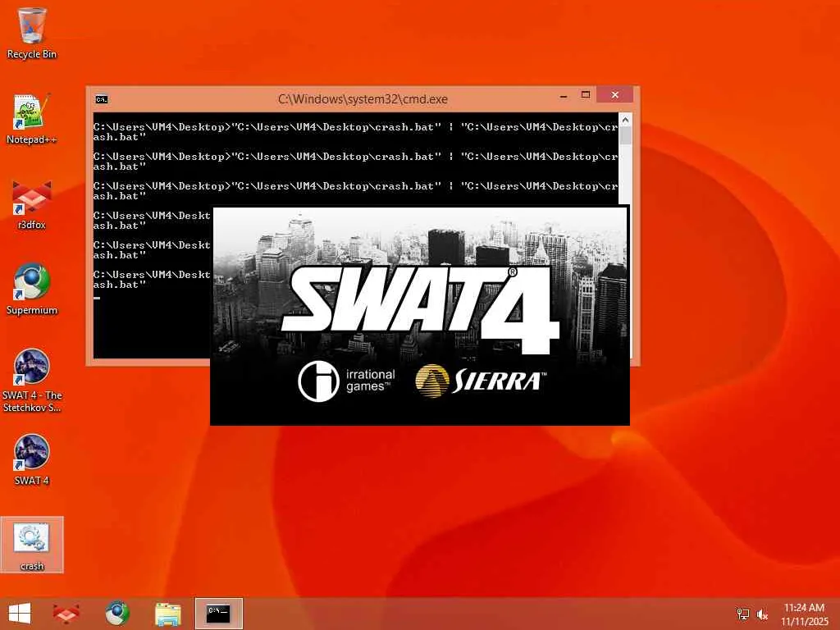
Task: Click the cmd.exe taskbar button
Action: (218, 614)
